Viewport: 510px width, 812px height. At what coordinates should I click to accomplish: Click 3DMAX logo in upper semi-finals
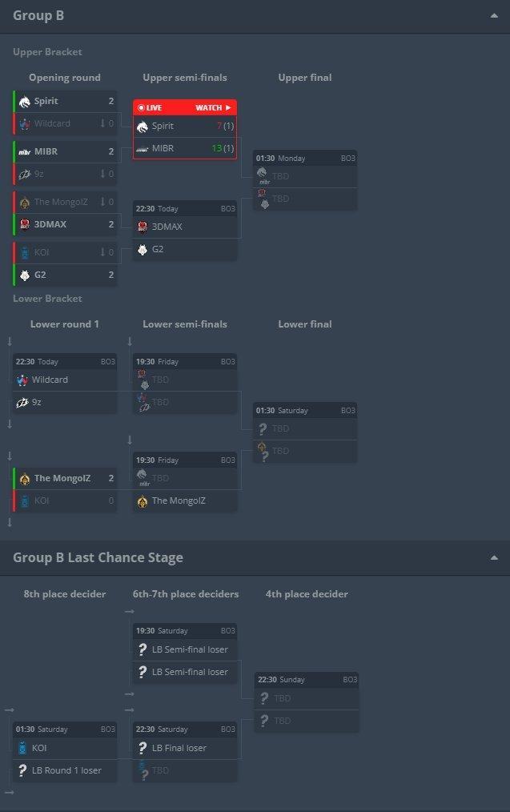point(143,227)
